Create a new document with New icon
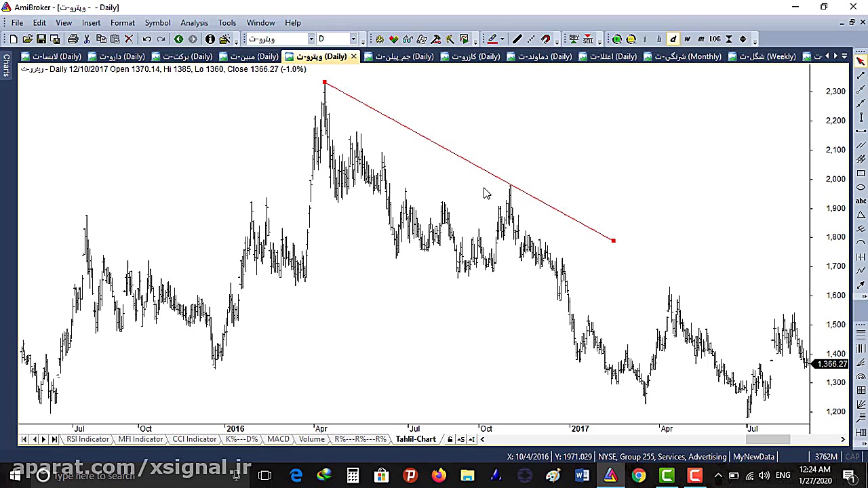 [x=14, y=39]
